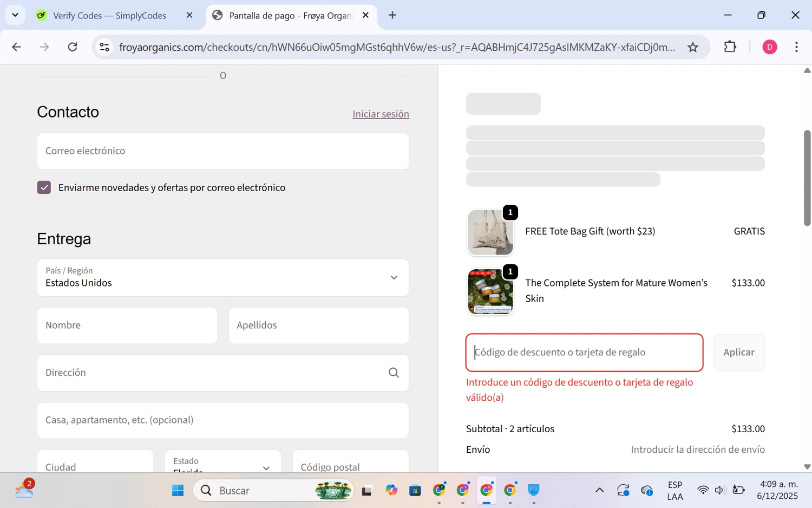
Task: Open the País / Región dropdown
Action: (223, 277)
